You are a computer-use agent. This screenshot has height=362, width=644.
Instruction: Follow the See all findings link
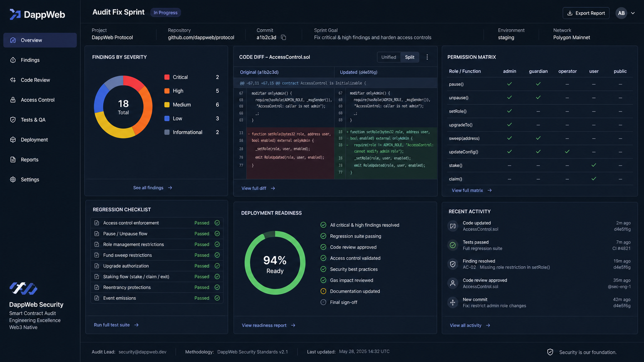153,188
